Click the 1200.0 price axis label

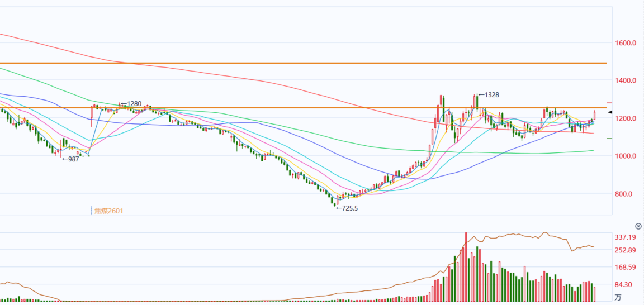(626, 118)
